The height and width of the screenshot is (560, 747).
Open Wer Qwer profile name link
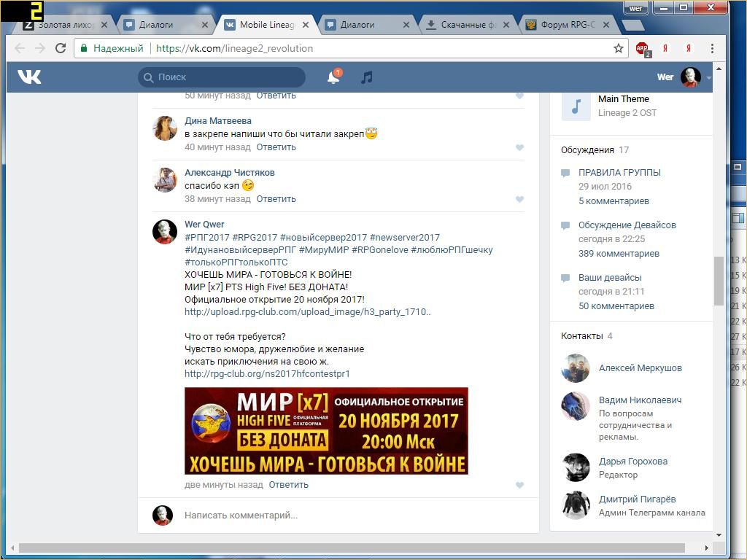[204, 225]
